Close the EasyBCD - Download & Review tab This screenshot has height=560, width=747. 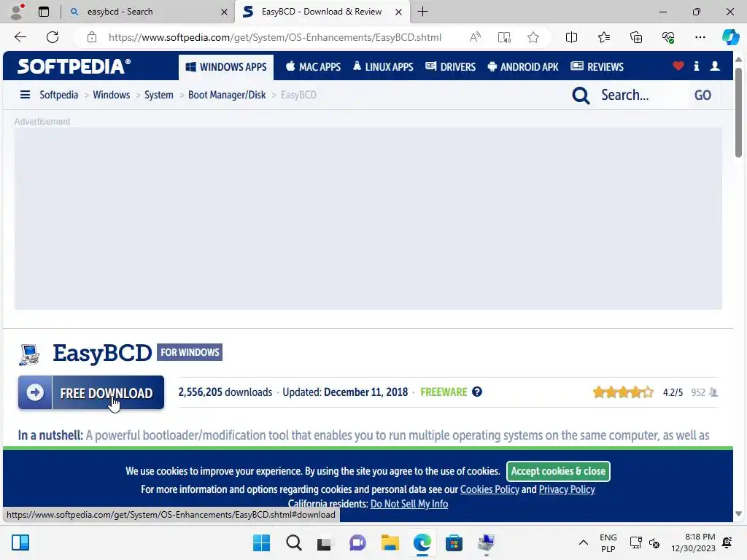(x=399, y=12)
